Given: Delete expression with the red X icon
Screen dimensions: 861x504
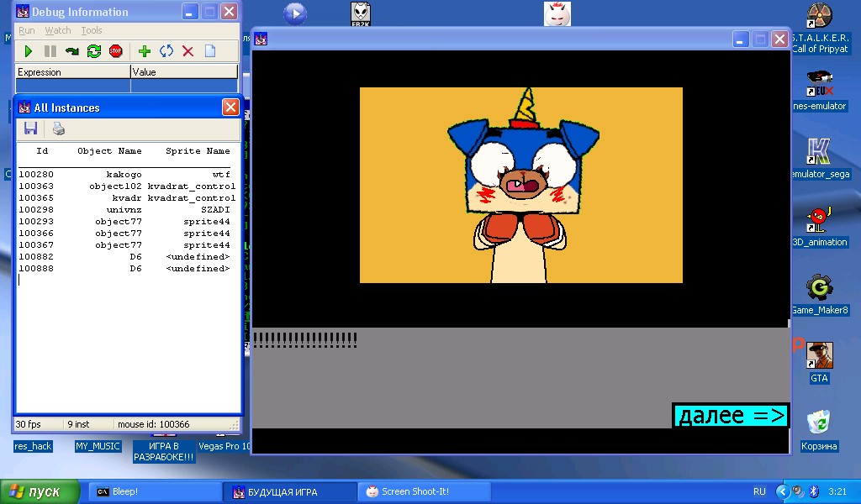Looking at the screenshot, I should pyautogui.click(x=188, y=51).
